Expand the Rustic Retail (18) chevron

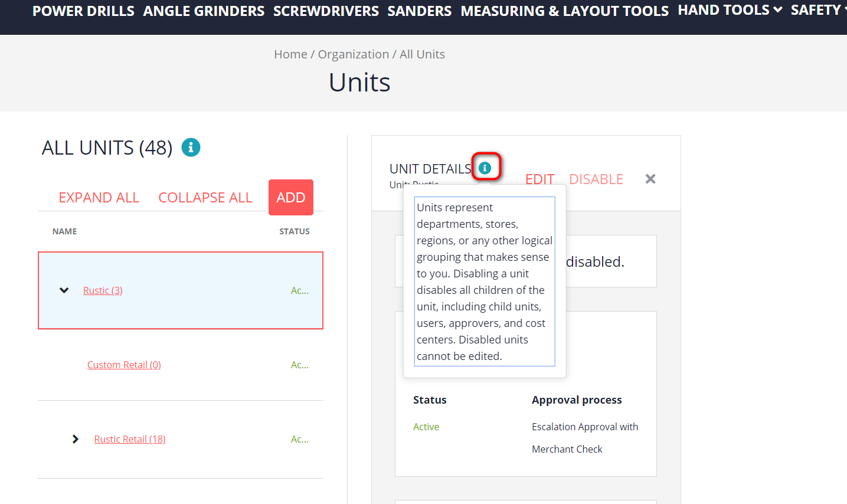coord(75,439)
